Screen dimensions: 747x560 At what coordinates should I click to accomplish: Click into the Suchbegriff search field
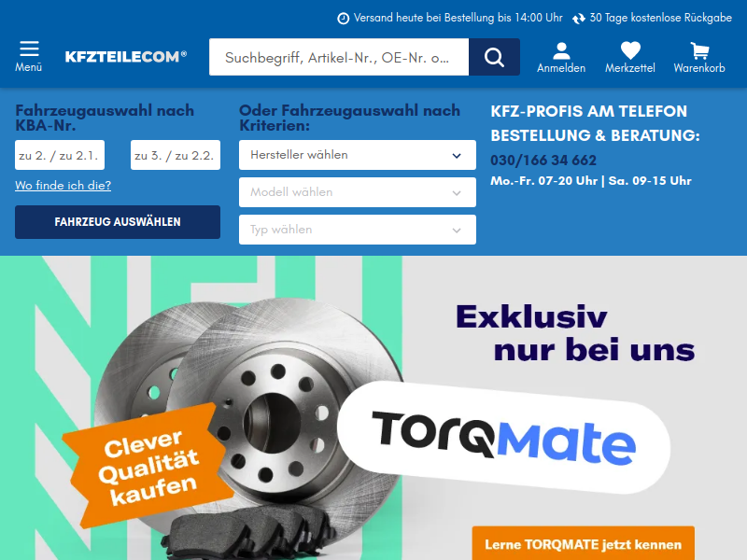(339, 57)
